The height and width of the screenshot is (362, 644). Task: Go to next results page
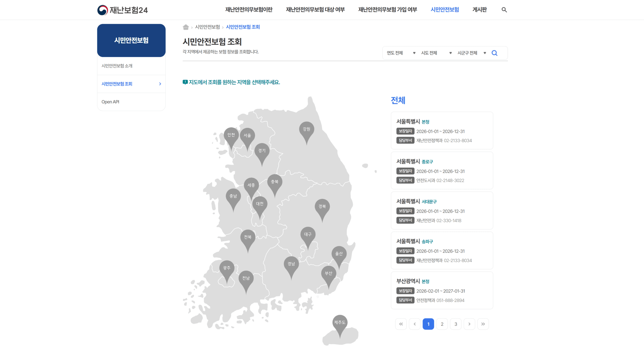click(x=469, y=324)
